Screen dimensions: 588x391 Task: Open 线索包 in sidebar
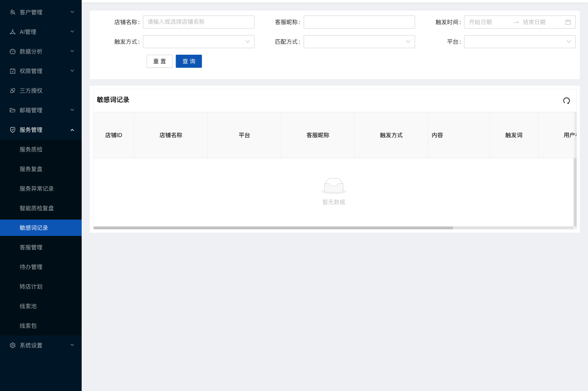41,326
